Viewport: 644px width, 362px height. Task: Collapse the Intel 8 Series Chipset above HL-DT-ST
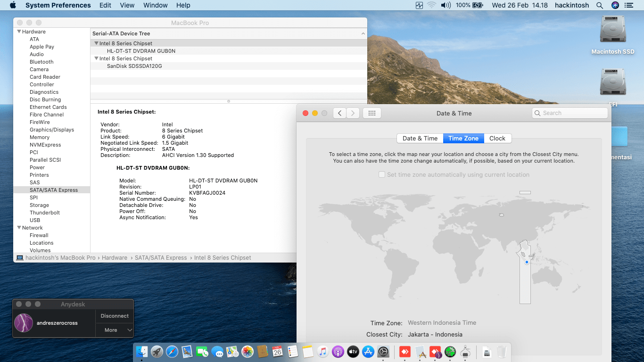tap(97, 43)
